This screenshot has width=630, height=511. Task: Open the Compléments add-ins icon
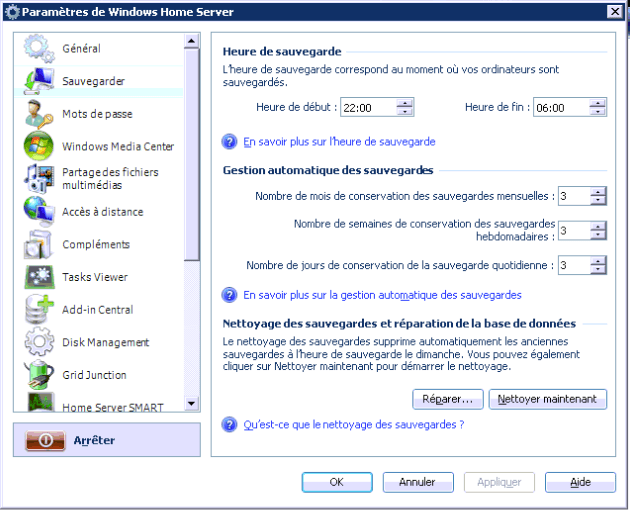point(39,244)
